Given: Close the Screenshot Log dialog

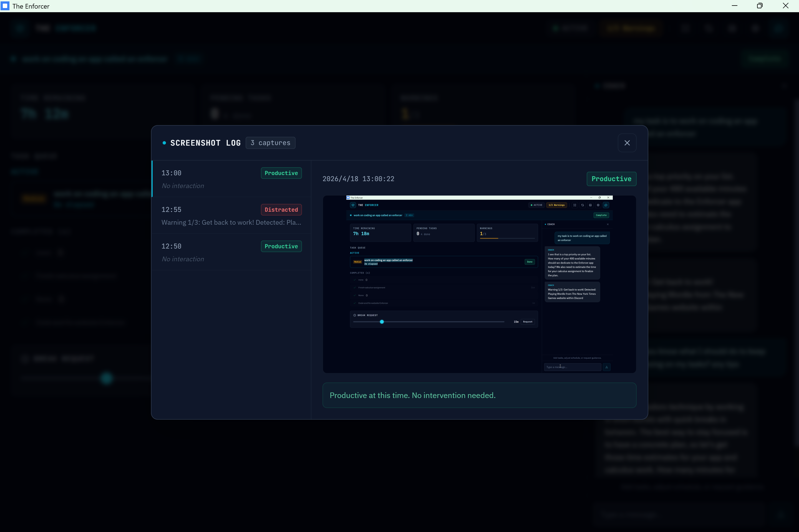Looking at the screenshot, I should [x=627, y=143].
